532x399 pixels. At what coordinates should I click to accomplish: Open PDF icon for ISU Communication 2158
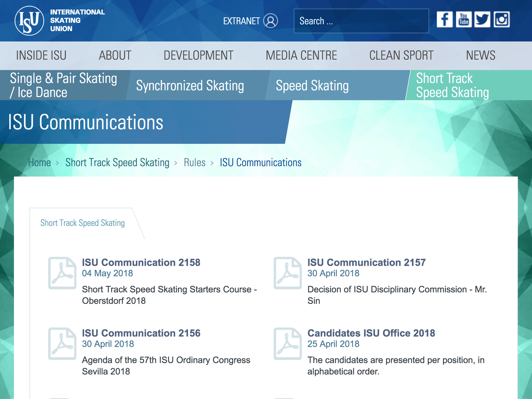(x=62, y=273)
